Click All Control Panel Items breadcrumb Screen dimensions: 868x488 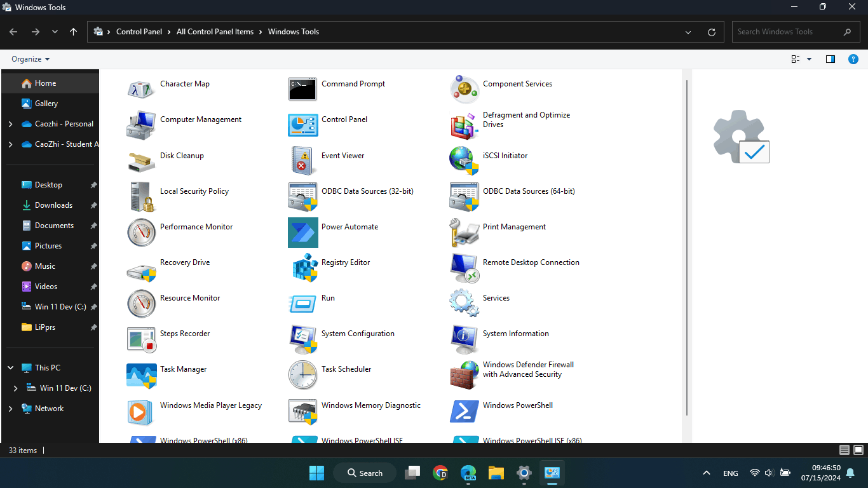click(215, 32)
